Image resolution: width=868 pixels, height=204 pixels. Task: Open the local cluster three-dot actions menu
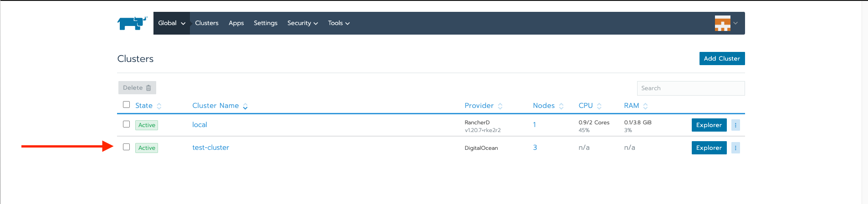[735, 125]
